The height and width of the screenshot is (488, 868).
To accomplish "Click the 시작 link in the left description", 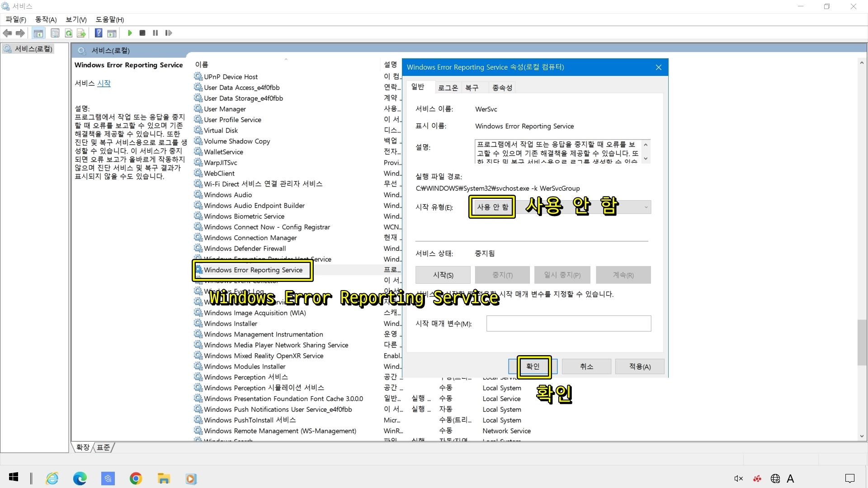I will pos(104,83).
